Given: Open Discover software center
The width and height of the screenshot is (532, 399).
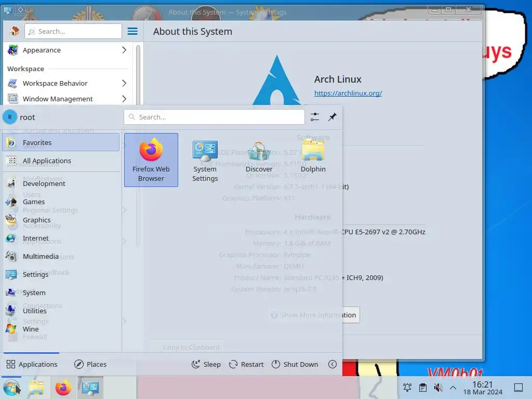Looking at the screenshot, I should [x=259, y=160].
